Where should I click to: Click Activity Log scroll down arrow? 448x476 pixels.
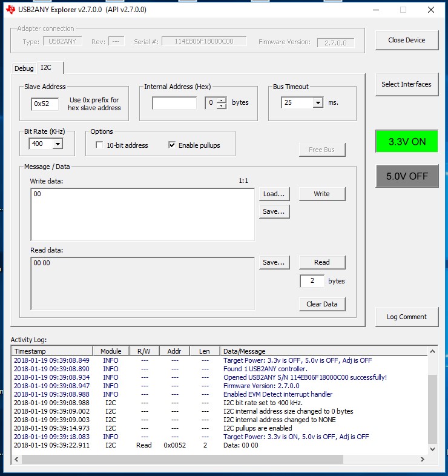pos(432,449)
